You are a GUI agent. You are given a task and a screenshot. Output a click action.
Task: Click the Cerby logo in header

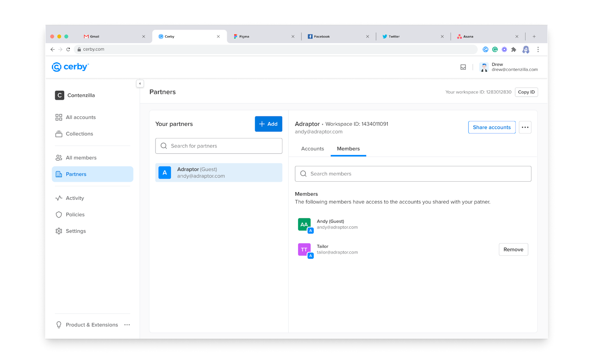[70, 67]
